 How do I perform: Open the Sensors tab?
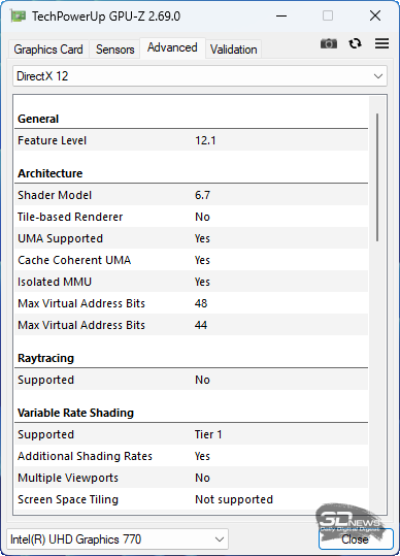pyautogui.click(x=115, y=50)
